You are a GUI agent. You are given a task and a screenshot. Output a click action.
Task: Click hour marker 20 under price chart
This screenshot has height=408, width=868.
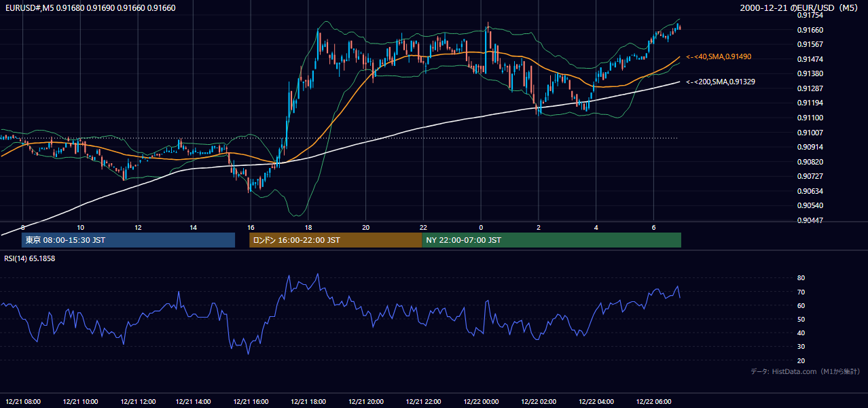(x=366, y=227)
